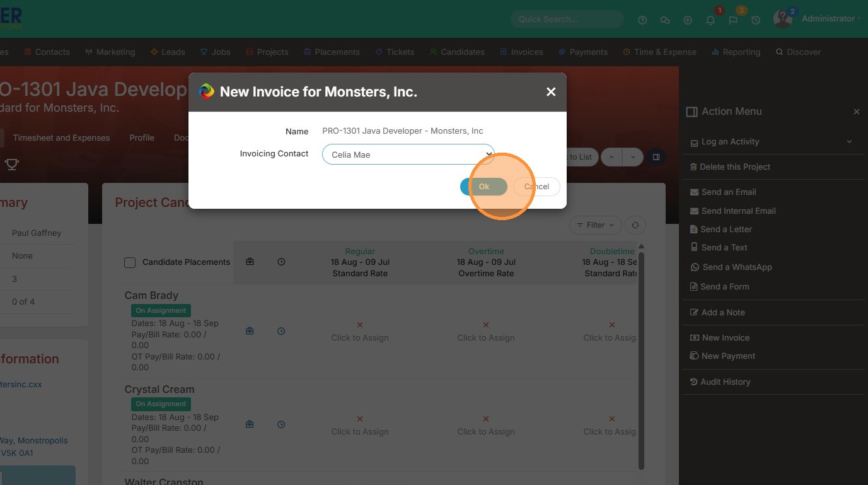Screen dimensions: 868x485
Task: Cancel the New Invoice dialog
Action: [x=536, y=187]
